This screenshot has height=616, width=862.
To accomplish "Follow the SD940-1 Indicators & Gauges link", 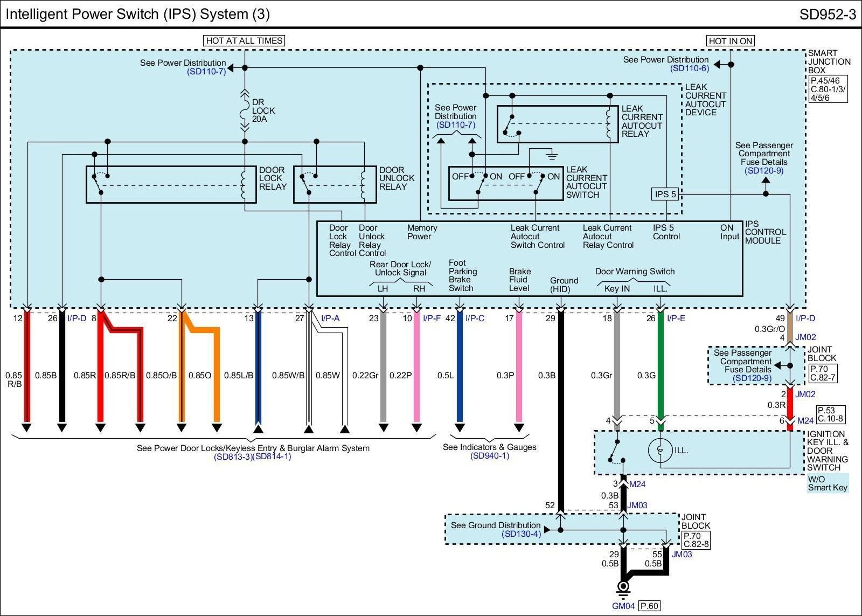I will pyautogui.click(x=489, y=456).
